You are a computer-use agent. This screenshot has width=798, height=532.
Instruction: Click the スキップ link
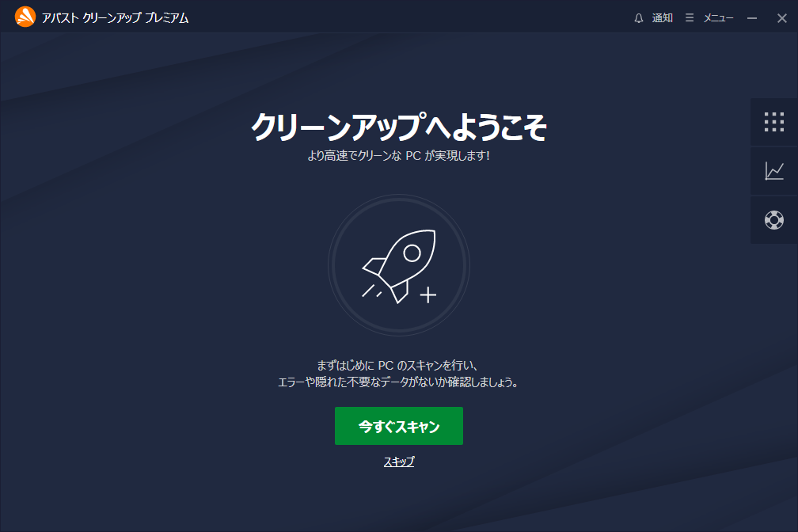coord(398,462)
